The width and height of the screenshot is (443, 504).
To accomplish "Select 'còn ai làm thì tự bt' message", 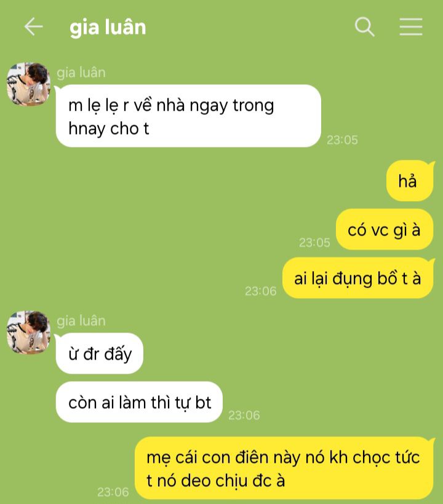I will (139, 402).
